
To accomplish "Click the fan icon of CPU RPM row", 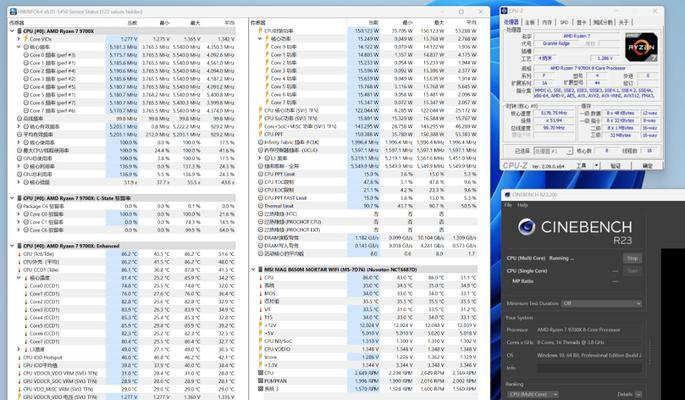I will click(x=261, y=373).
